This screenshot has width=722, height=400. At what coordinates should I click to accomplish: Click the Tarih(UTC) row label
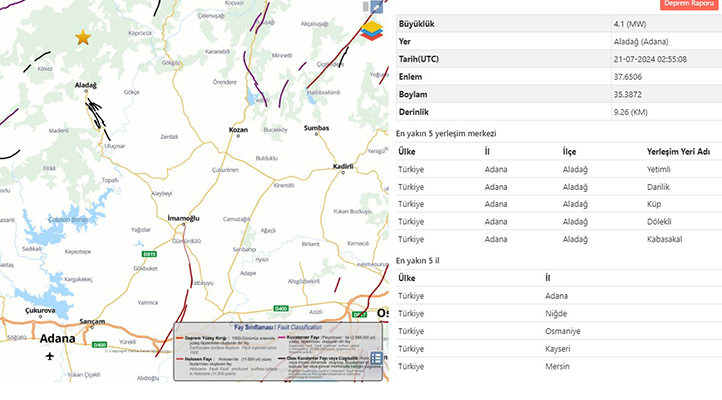(419, 59)
